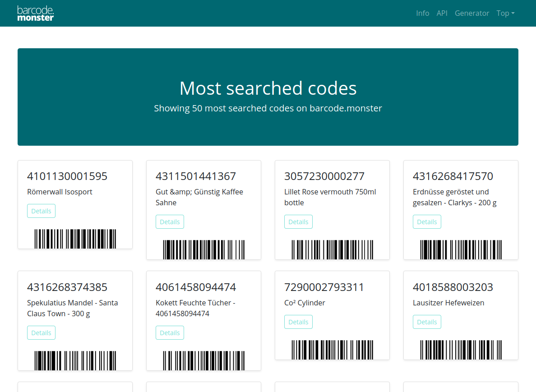Open Details for Spekulatius Mandel Santa Claus Town

(x=42, y=333)
